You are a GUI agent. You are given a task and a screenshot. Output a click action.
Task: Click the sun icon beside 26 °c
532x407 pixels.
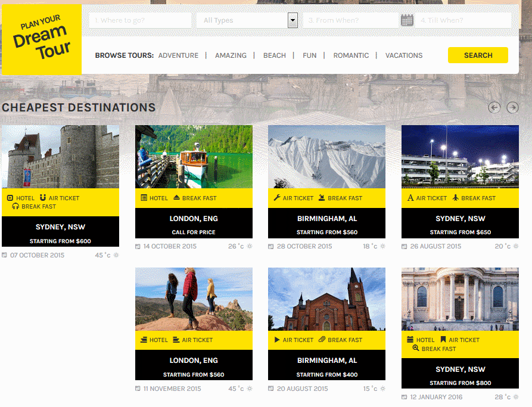250,246
